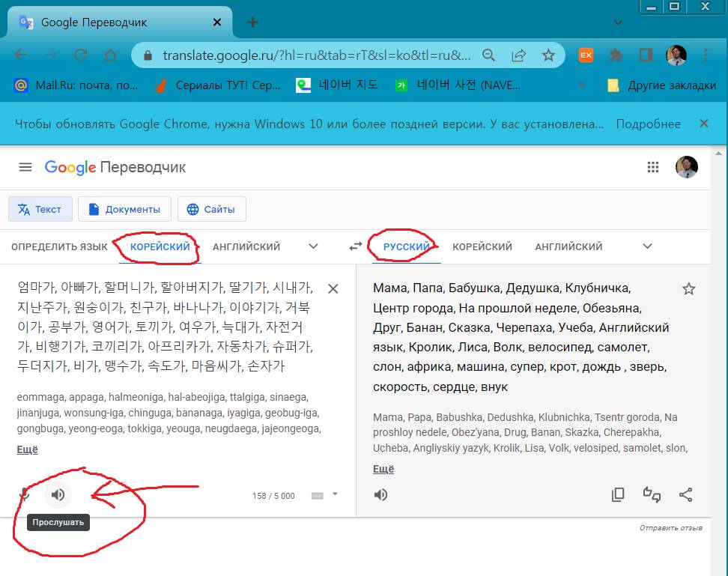The height and width of the screenshot is (576, 728).
Task: Open the main hamburger menu
Action: click(x=25, y=167)
